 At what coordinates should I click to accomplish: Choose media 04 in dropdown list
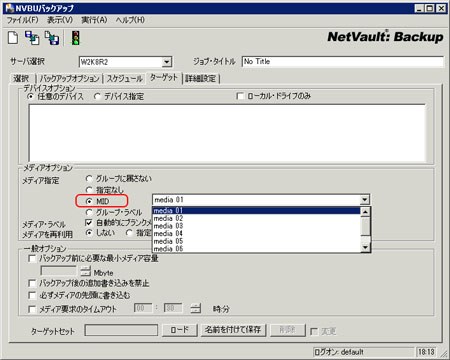(256, 233)
